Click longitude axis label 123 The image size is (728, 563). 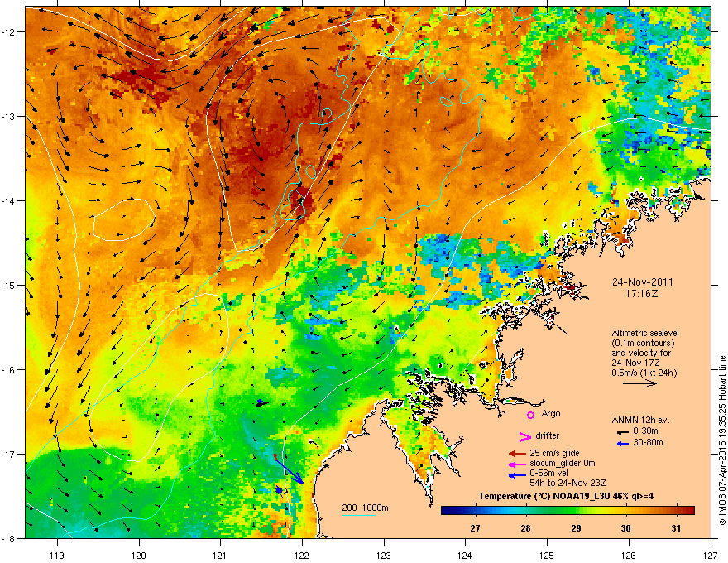click(x=384, y=555)
